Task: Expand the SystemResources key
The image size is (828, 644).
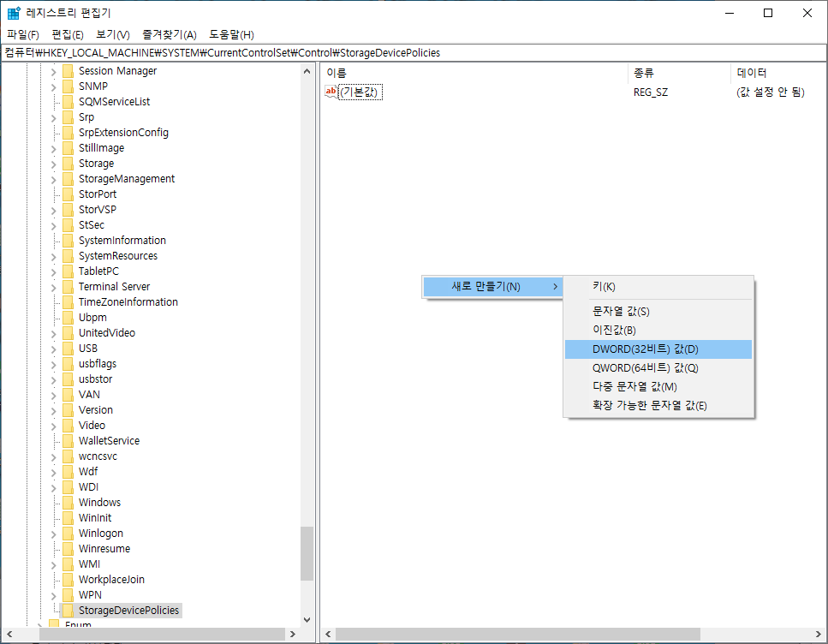Action: tap(53, 256)
